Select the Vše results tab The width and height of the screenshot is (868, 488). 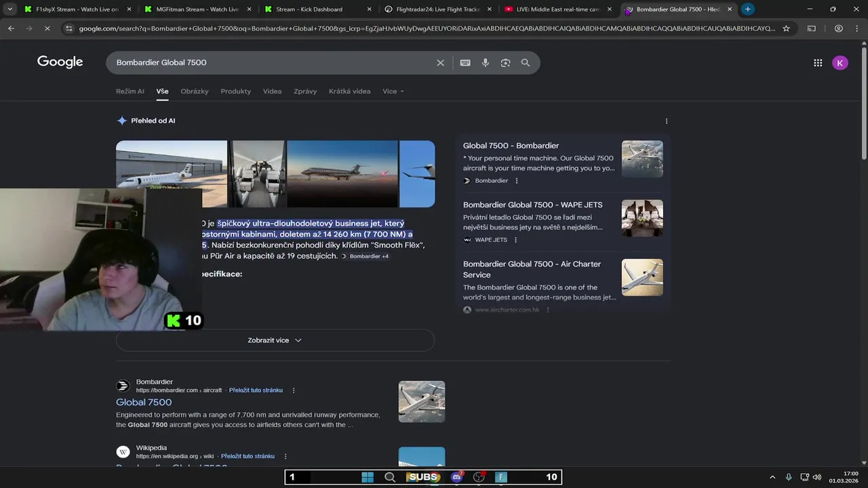(163, 91)
